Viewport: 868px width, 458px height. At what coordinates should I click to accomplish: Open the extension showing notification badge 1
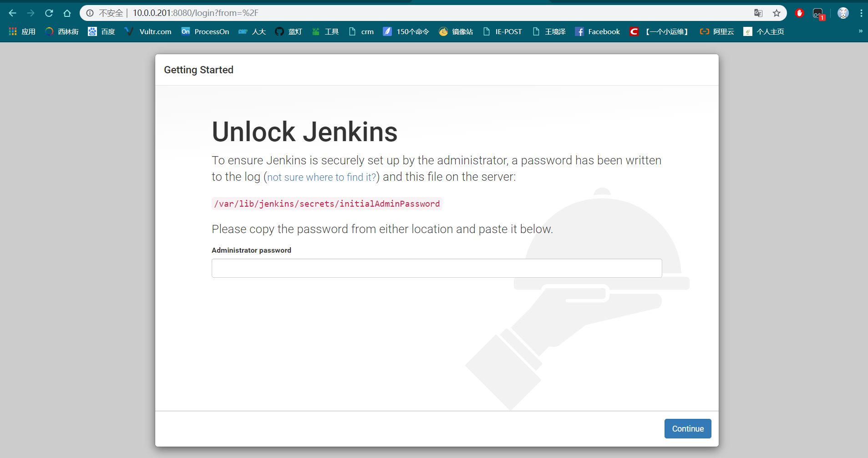(818, 13)
